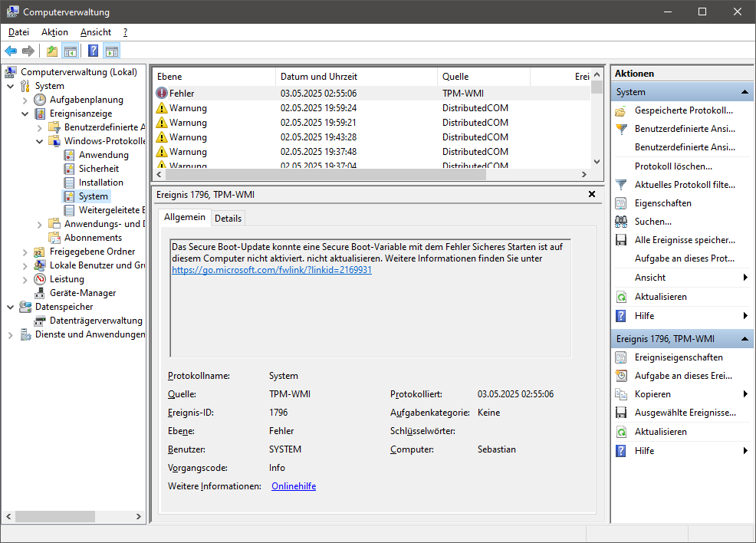Close the Ereignis 1796 preview pane
Viewport: 756px width, 543px height.
tap(592, 194)
